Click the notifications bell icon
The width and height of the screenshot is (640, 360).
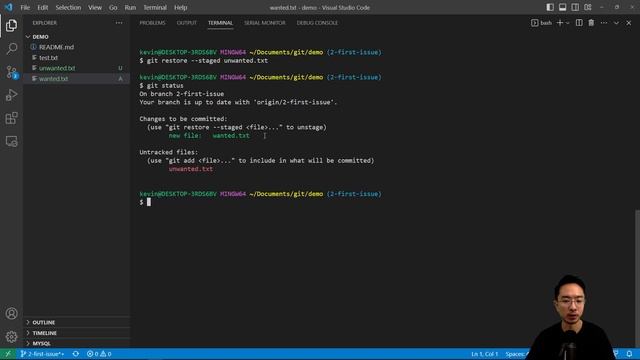pyautogui.click(x=629, y=354)
